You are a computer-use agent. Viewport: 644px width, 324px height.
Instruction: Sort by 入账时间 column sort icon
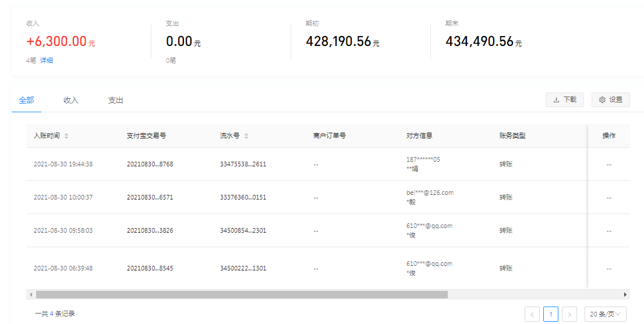click(x=66, y=136)
